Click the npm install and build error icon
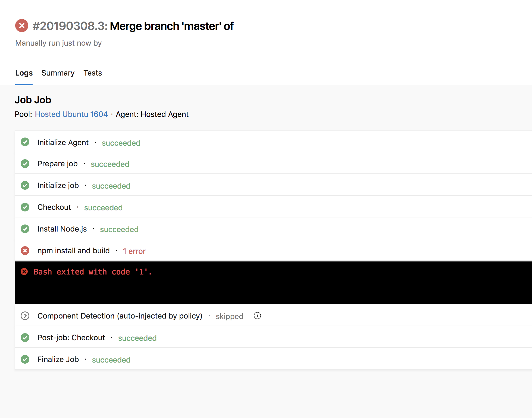Image resolution: width=532 pixels, height=418 pixels. pyautogui.click(x=25, y=251)
